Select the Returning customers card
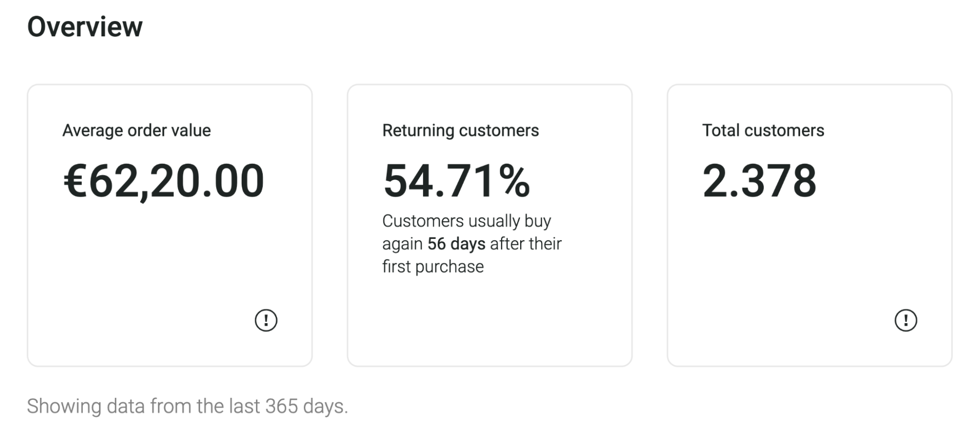980x437 pixels. pyautogui.click(x=489, y=225)
